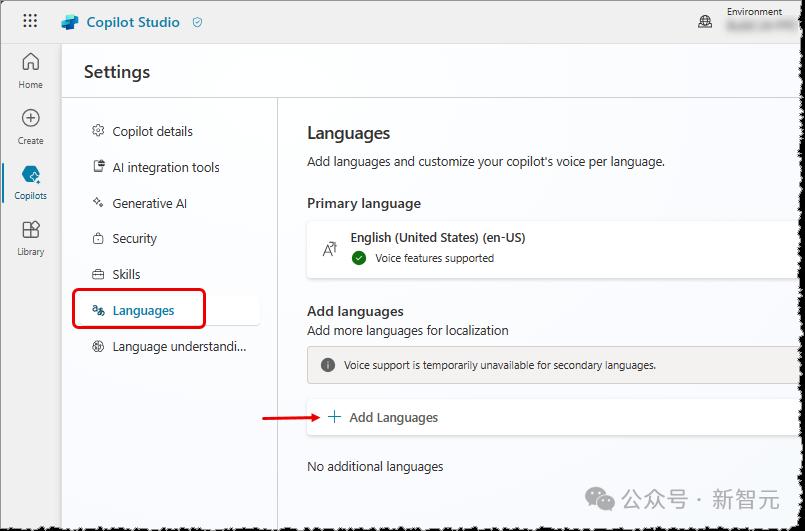Click the info icon in voice notice

coord(327,365)
